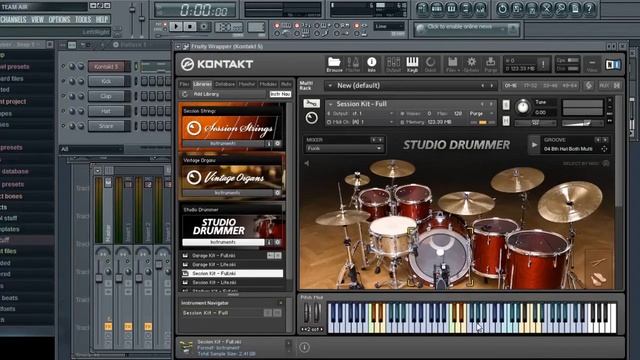The height and width of the screenshot is (360, 640).
Task: Open the Groove 04 8th Hat dropdown
Action: coord(576,149)
